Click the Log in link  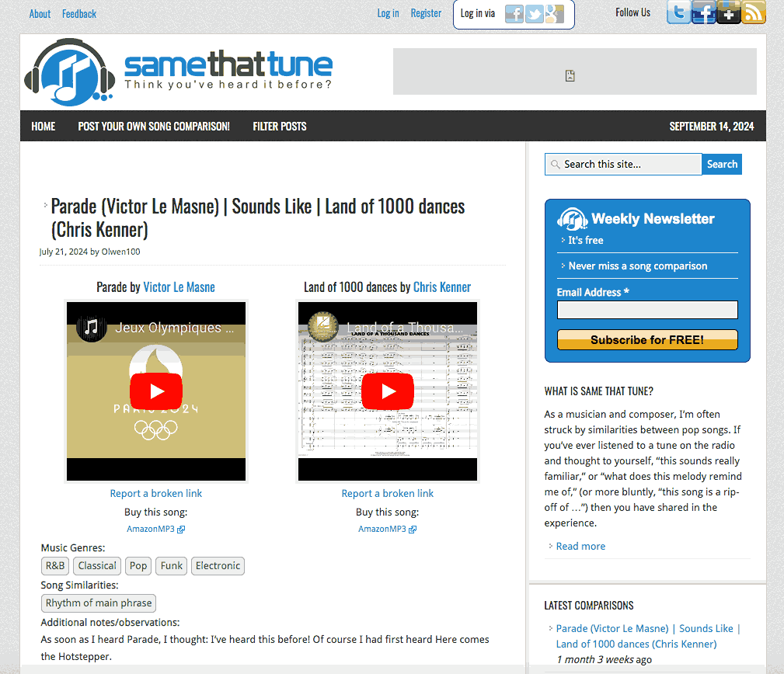388,13
